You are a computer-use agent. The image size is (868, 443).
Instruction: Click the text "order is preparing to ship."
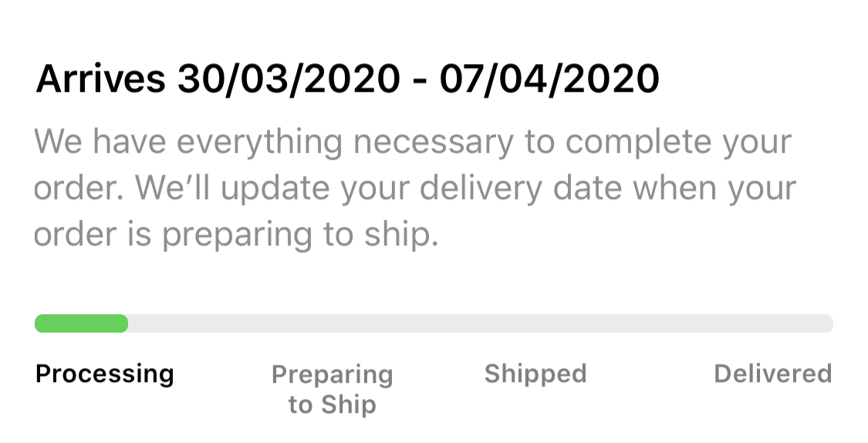point(235,235)
